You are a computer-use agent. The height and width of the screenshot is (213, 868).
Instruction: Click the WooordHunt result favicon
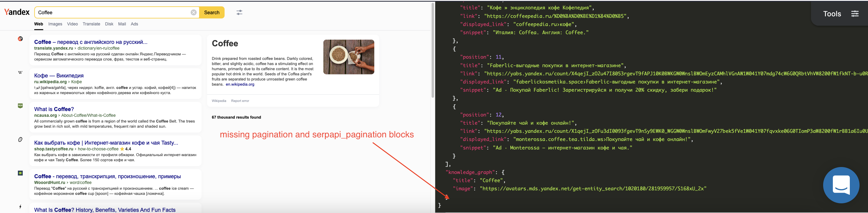tap(20, 173)
